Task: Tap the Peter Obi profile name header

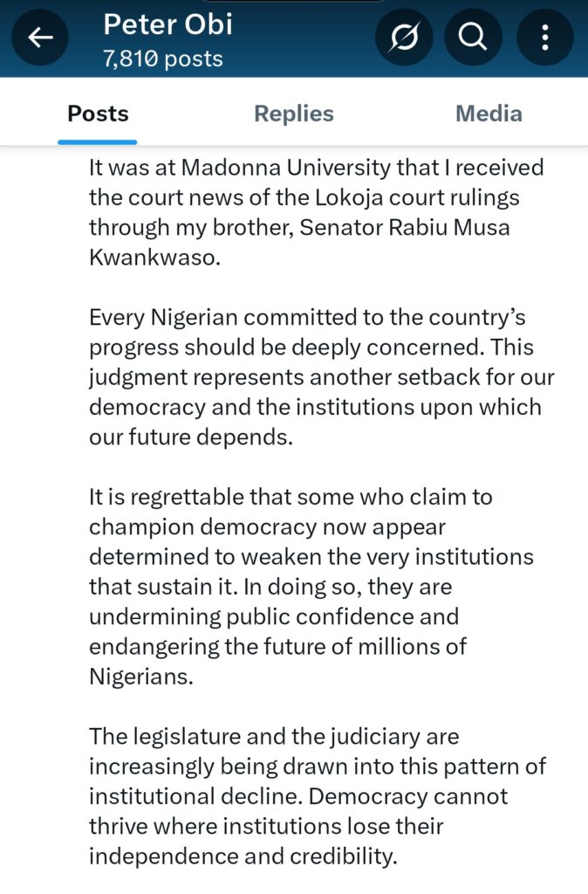Action: [x=168, y=25]
